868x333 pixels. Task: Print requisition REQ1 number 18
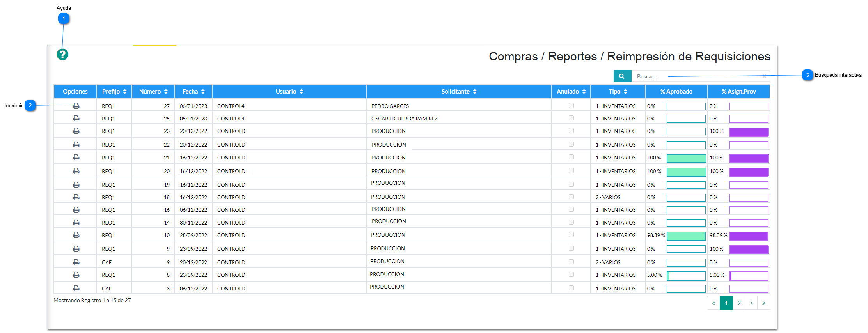pyautogui.click(x=76, y=197)
